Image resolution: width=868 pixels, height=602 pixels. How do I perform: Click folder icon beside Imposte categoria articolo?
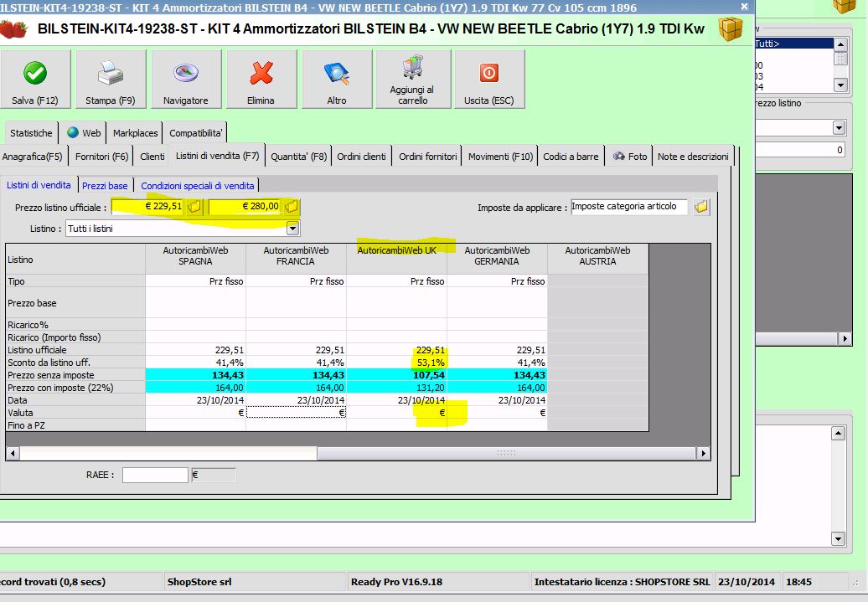701,207
